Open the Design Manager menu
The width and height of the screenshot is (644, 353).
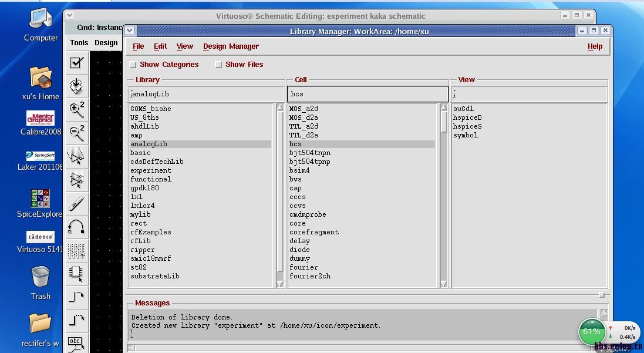tap(231, 46)
